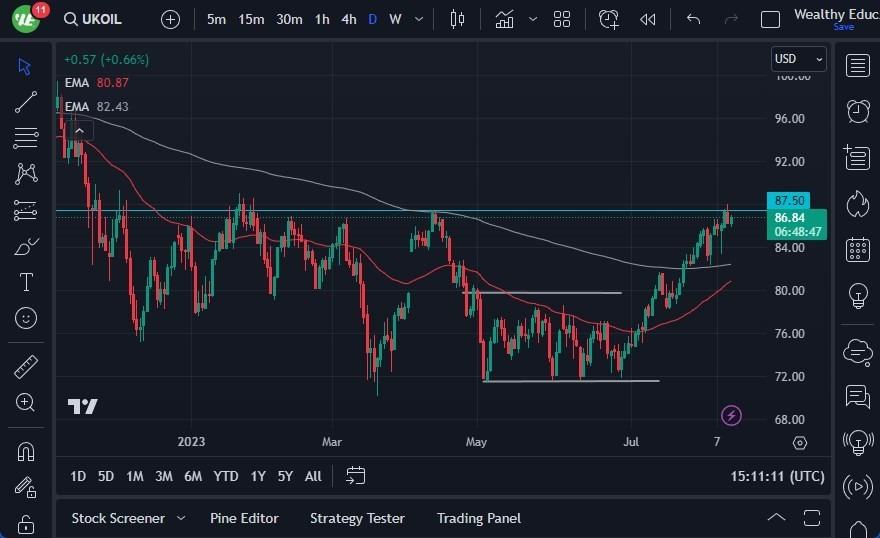880x538 pixels.
Task: Open the USD currency dropdown
Action: point(798,59)
